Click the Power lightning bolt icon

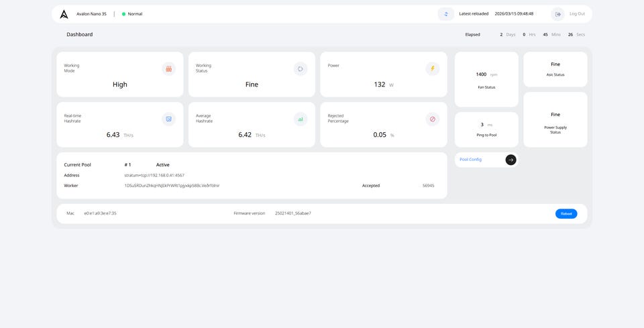[433, 68]
